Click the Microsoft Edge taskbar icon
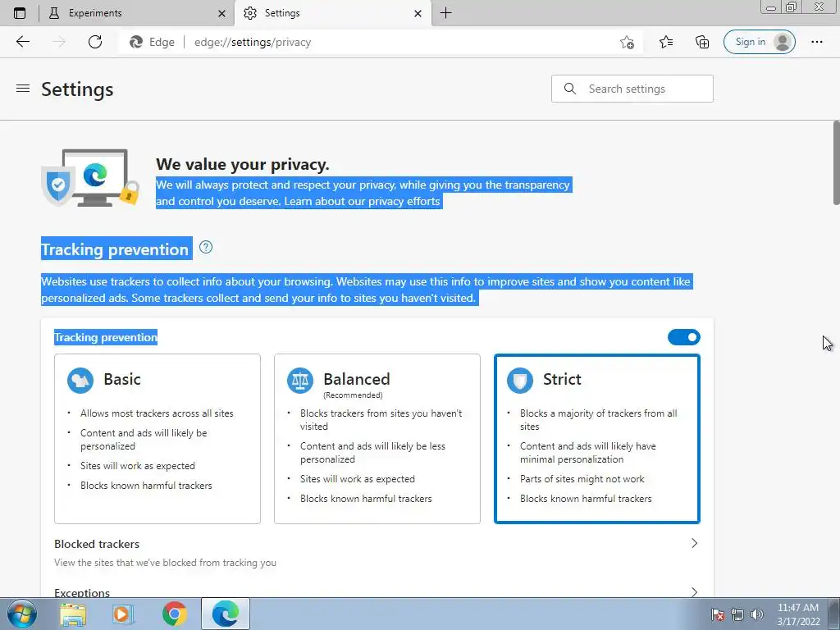The width and height of the screenshot is (840, 630). [x=226, y=614]
